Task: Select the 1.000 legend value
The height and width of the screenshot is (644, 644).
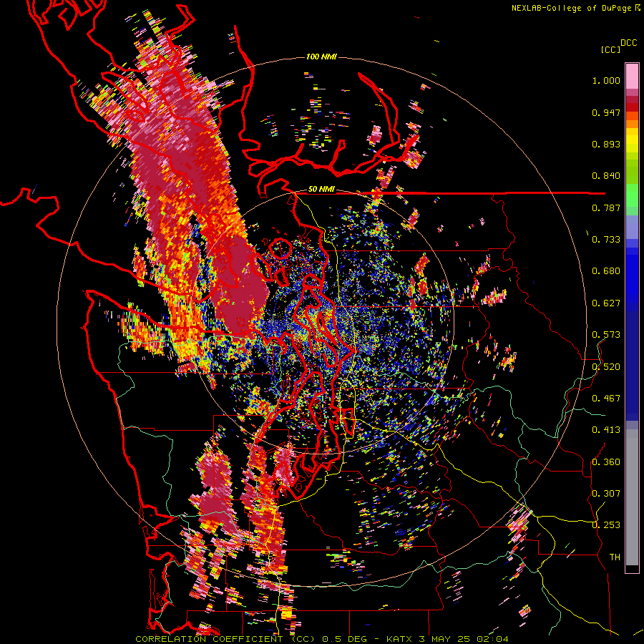Action: (606, 80)
